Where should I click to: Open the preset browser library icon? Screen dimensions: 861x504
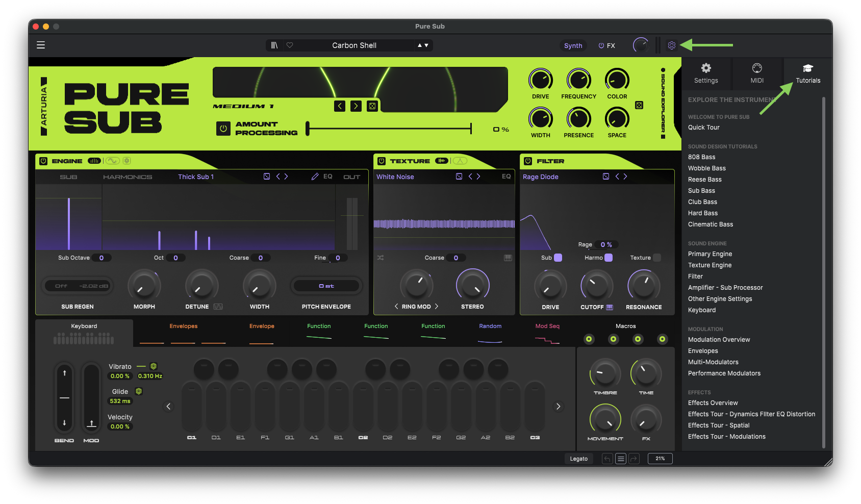pos(274,45)
